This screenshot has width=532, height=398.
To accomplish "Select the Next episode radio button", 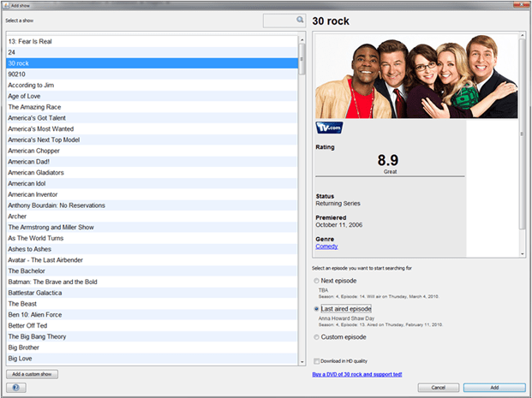I will (317, 281).
